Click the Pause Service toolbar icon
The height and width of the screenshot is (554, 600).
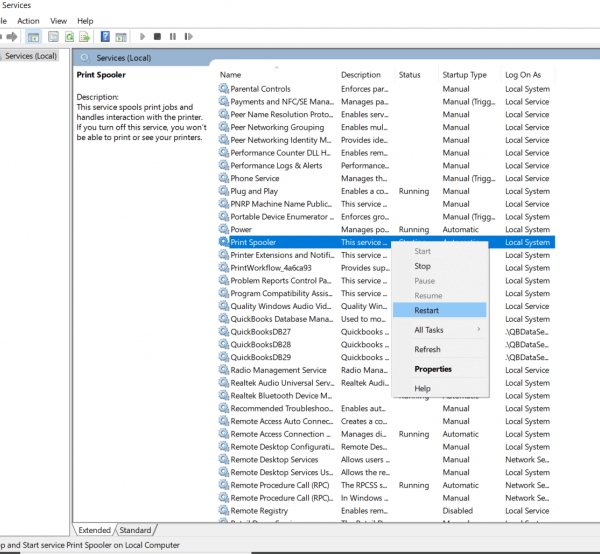point(173,37)
